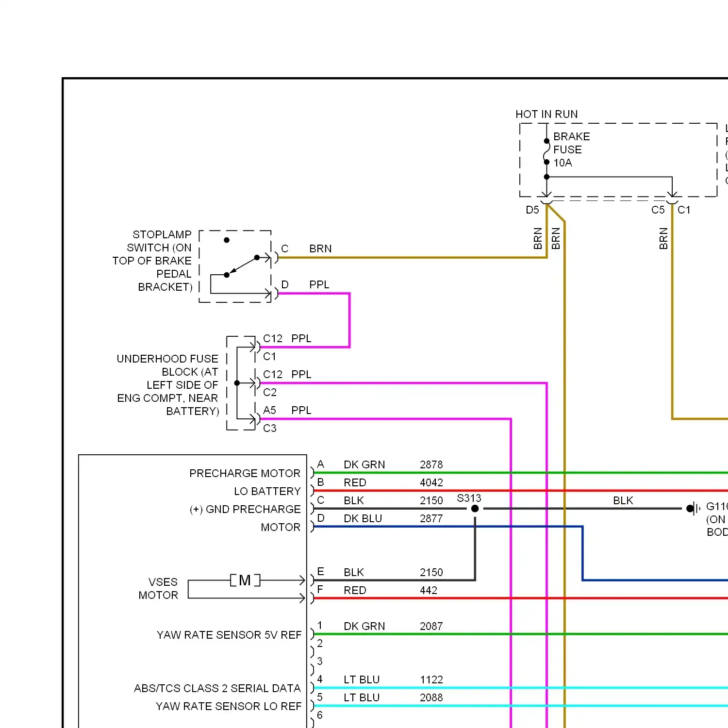The height and width of the screenshot is (728, 728).
Task: Select the C5 connector label
Action: point(658,210)
